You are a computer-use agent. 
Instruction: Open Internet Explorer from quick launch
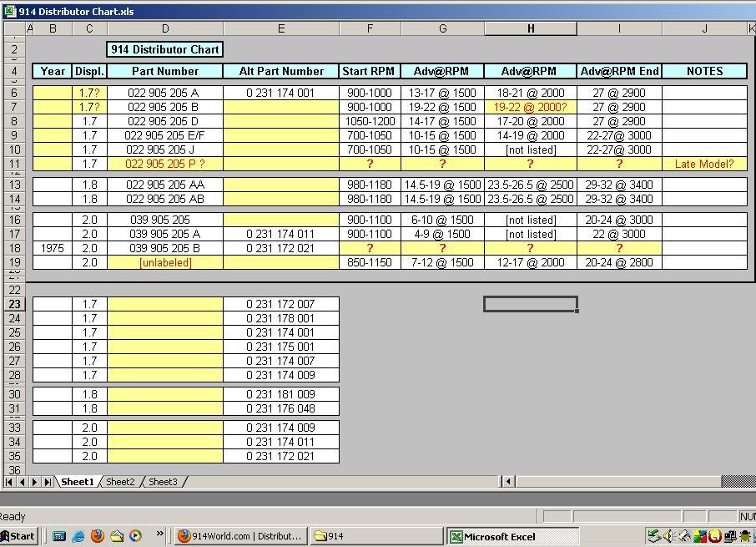78,536
